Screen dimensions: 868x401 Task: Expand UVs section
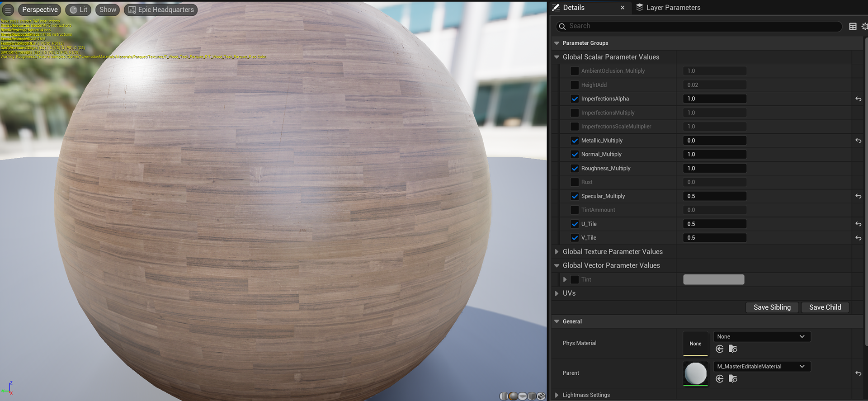[x=557, y=293]
